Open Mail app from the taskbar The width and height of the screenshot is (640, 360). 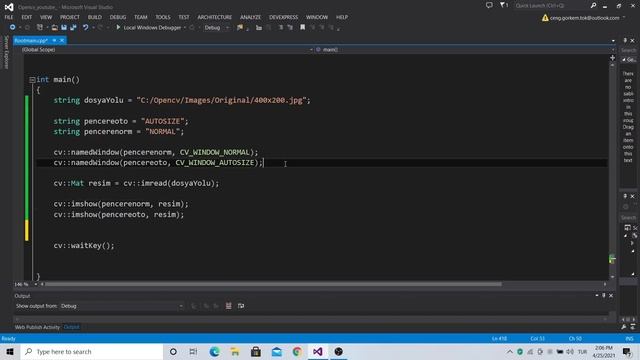pos(277,351)
